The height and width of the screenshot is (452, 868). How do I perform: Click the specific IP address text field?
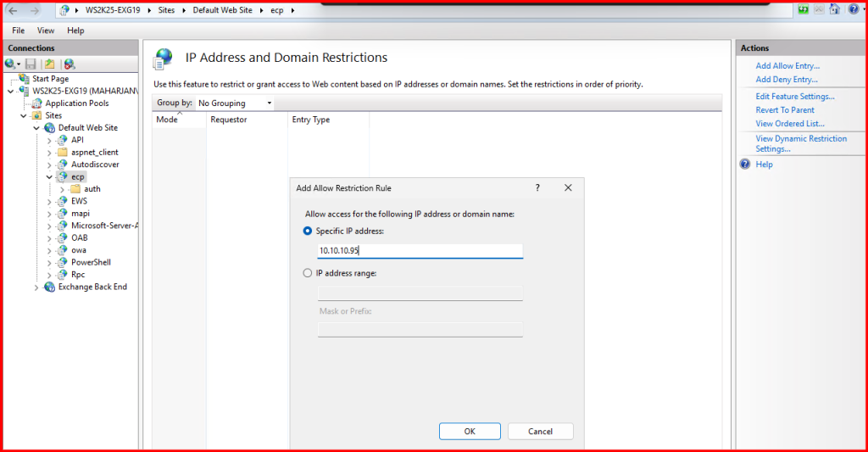[x=420, y=251]
